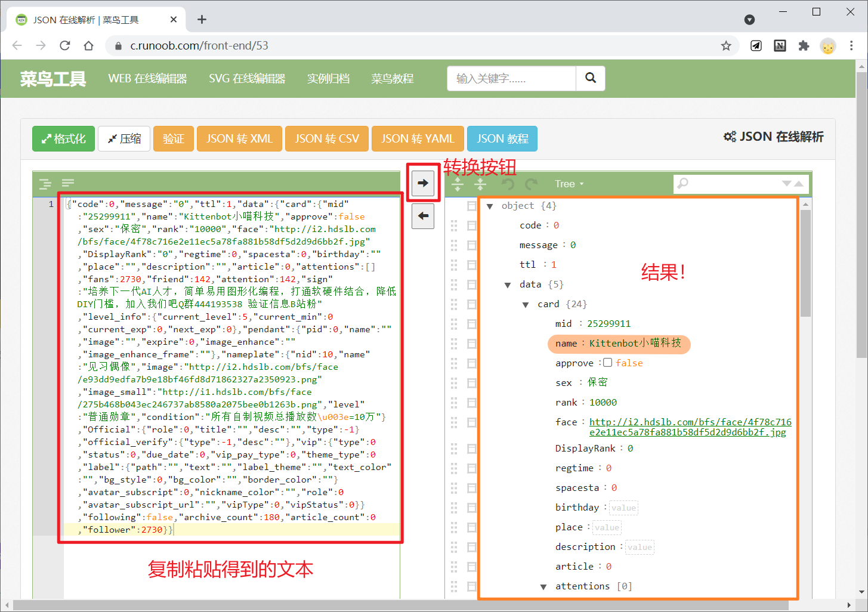Click the JSON 转 CSV button
This screenshot has height=612, width=868.
327,138
